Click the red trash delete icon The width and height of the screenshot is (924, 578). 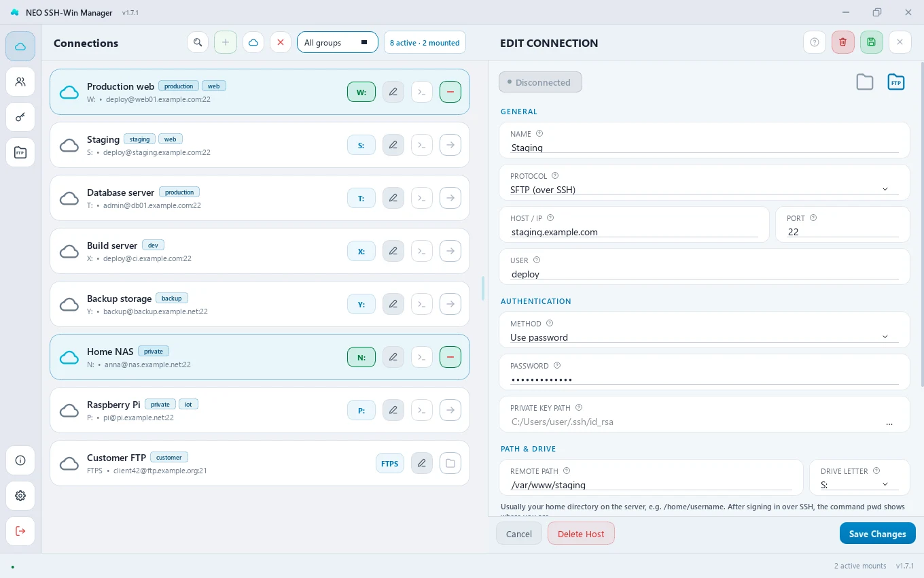(843, 42)
